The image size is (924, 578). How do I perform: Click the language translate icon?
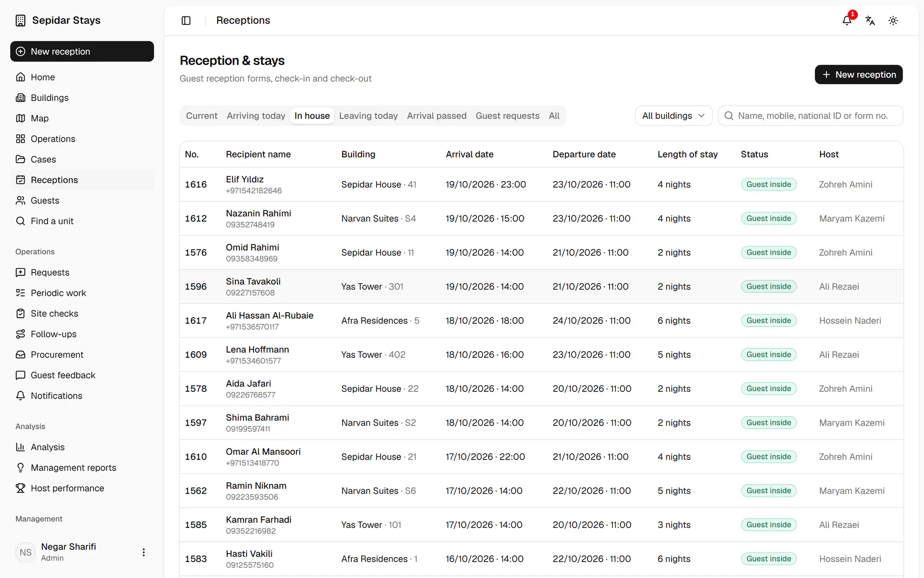[870, 20]
